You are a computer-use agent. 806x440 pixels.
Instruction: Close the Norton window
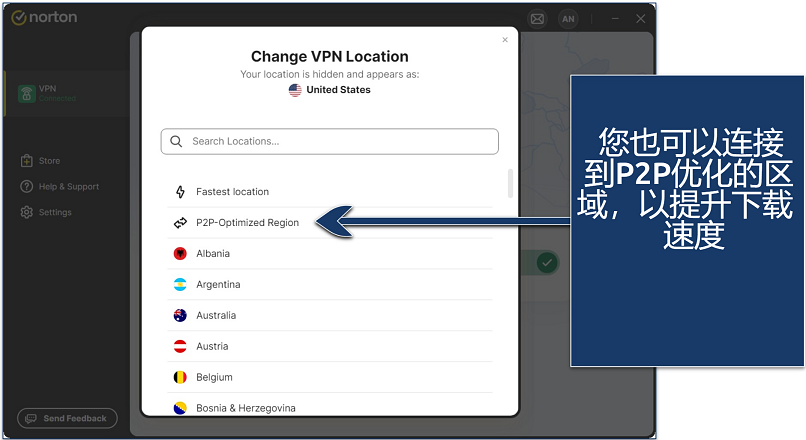640,19
